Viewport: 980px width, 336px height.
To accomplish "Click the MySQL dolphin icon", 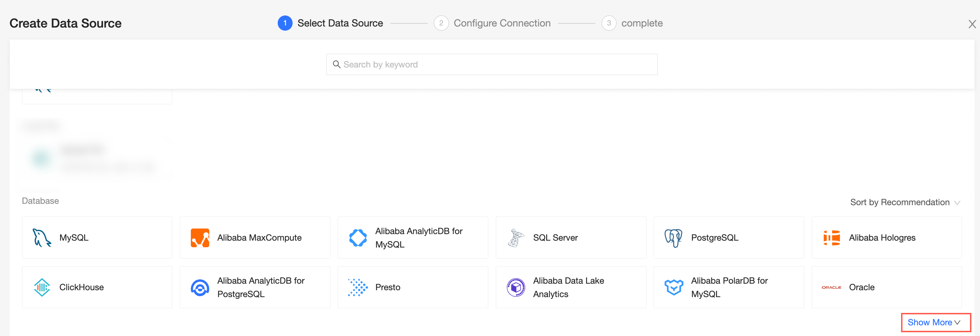I will point(42,238).
